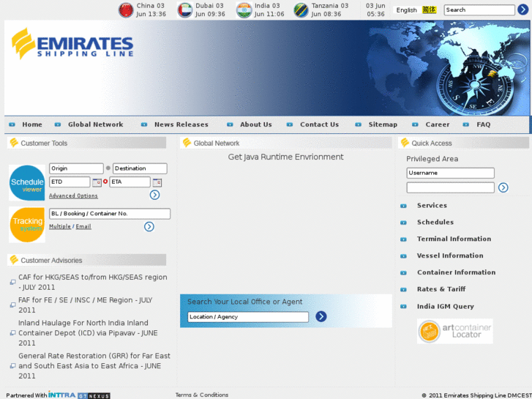Click the Emirates Shipping Line logo
Screen dimensions: 532x399
click(x=72, y=43)
